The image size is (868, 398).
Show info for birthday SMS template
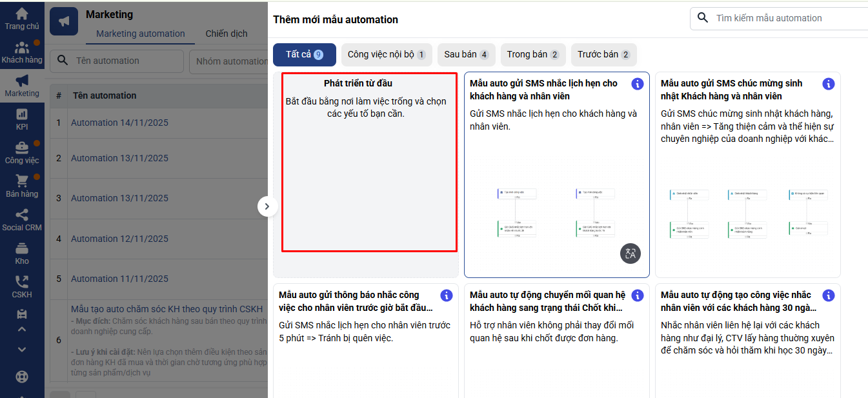(x=829, y=84)
